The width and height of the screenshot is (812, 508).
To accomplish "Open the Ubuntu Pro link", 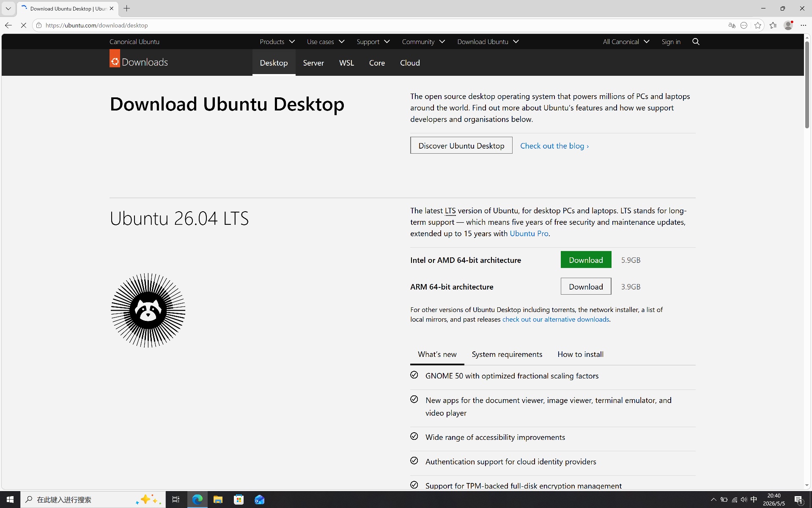I will (529, 233).
